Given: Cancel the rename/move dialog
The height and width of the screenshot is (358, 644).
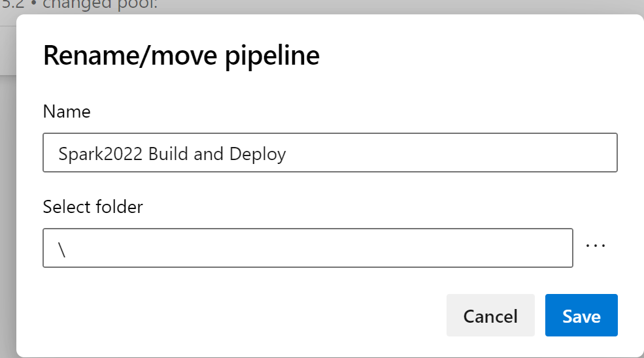Looking at the screenshot, I should click(x=490, y=316).
